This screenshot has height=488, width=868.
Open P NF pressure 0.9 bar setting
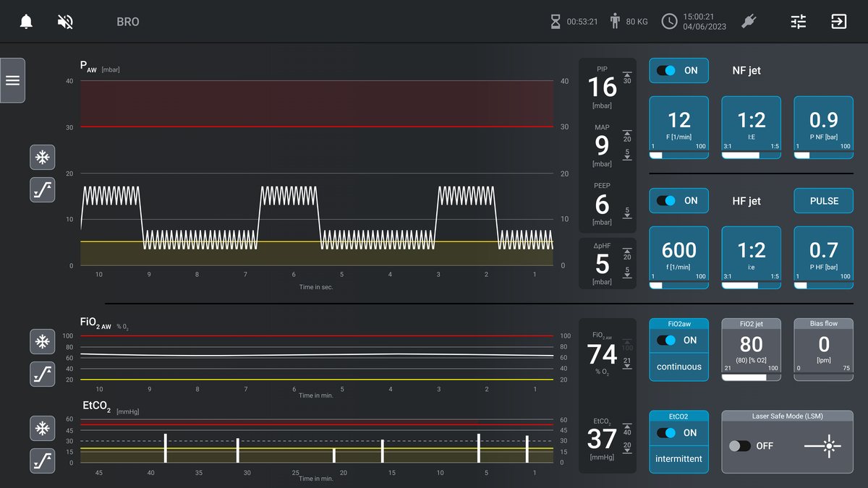pos(823,127)
